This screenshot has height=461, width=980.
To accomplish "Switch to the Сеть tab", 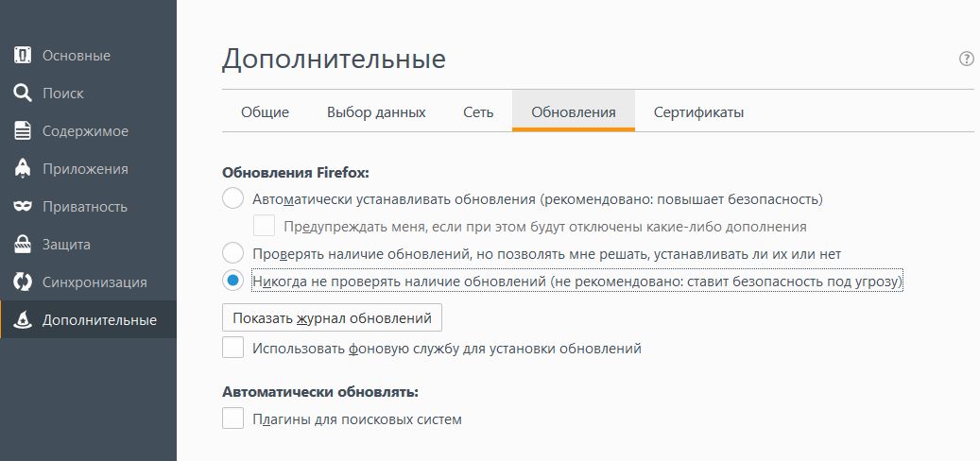I will coord(478,111).
